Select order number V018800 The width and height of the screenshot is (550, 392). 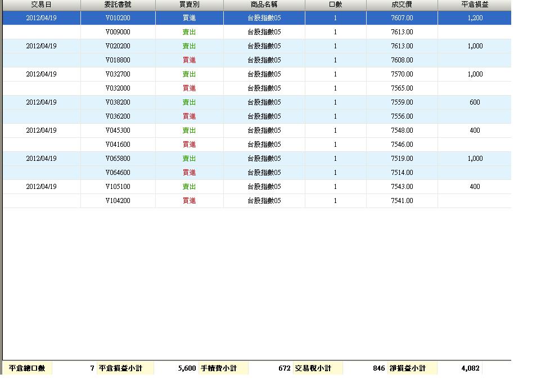tap(118, 60)
